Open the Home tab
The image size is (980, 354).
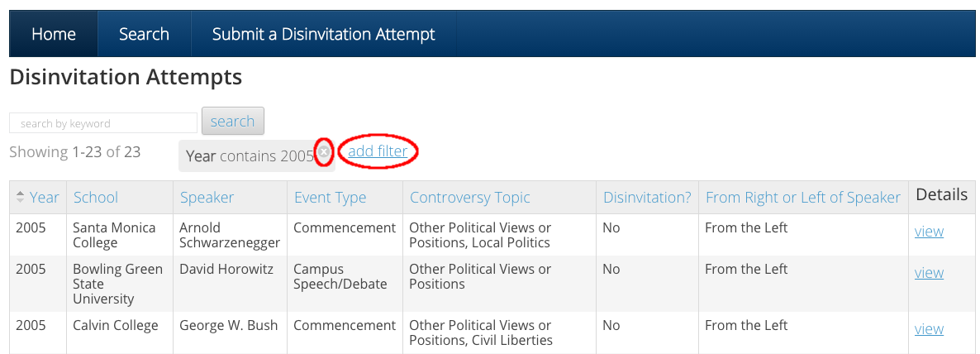(x=54, y=34)
